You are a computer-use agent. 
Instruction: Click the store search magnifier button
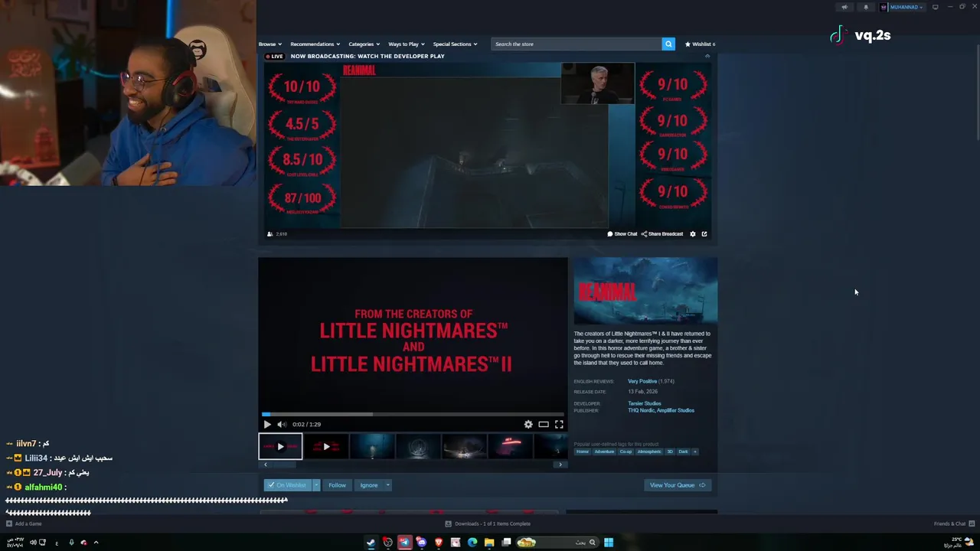[x=668, y=44]
